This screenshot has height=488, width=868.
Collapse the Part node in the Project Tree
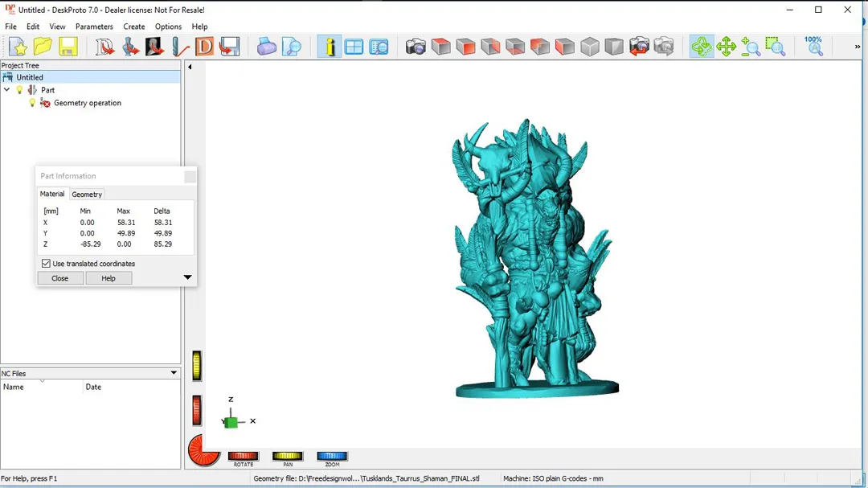coord(7,90)
